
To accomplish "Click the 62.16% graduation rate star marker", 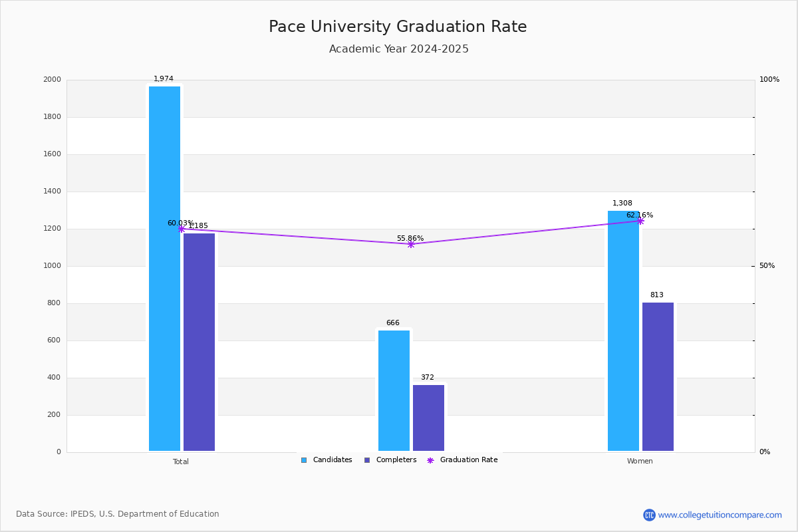I will (640, 221).
